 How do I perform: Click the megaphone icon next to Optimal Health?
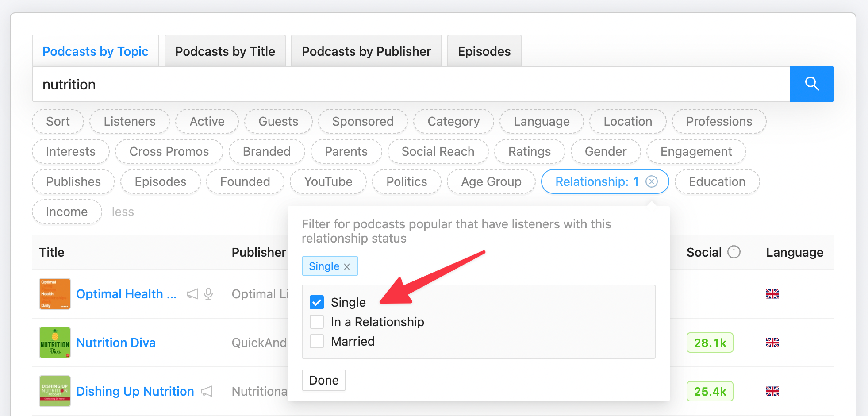192,294
